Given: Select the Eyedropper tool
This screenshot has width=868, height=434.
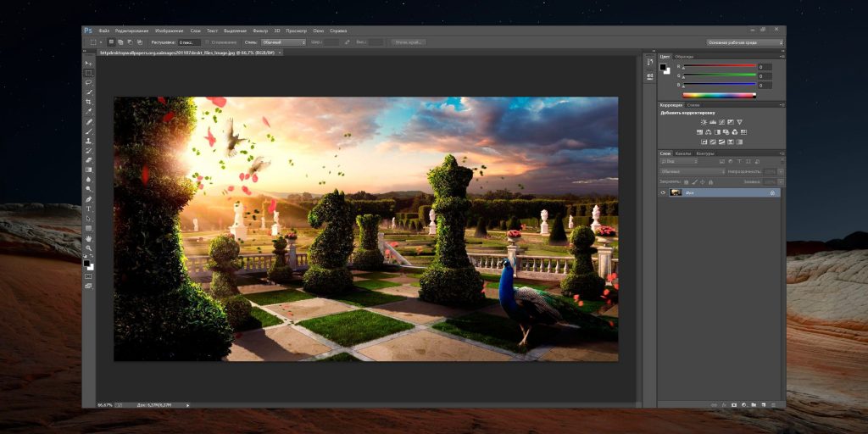Looking at the screenshot, I should pyautogui.click(x=88, y=111).
